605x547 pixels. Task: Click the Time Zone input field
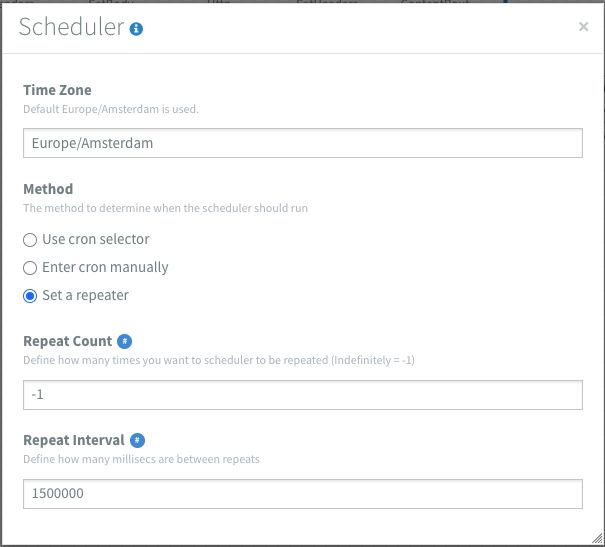click(302, 143)
